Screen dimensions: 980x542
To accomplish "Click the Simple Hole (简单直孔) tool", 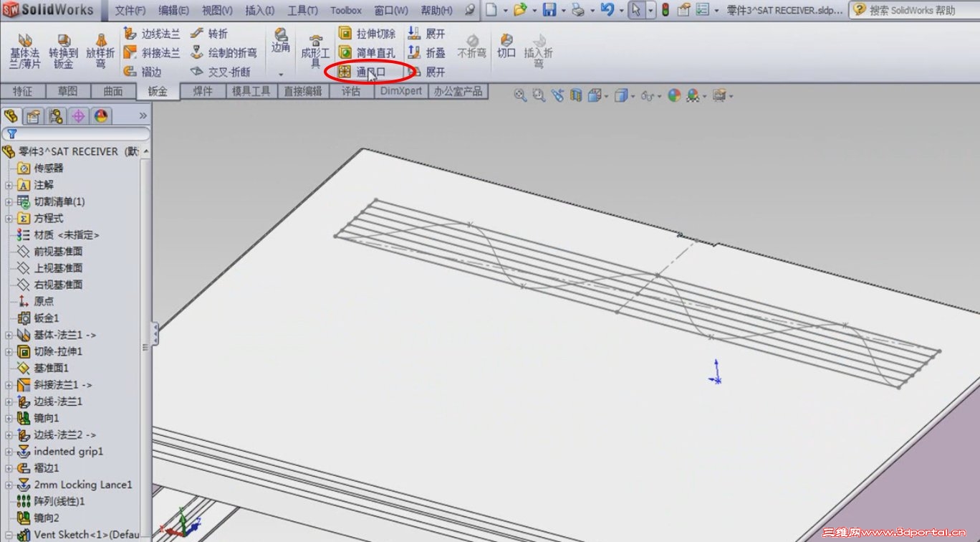I will pyautogui.click(x=367, y=52).
